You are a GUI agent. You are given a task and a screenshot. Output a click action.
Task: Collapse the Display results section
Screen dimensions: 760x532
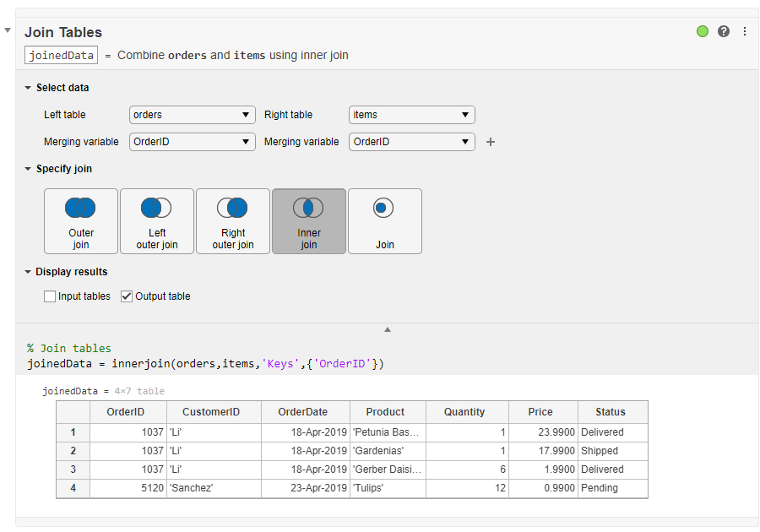(28, 272)
